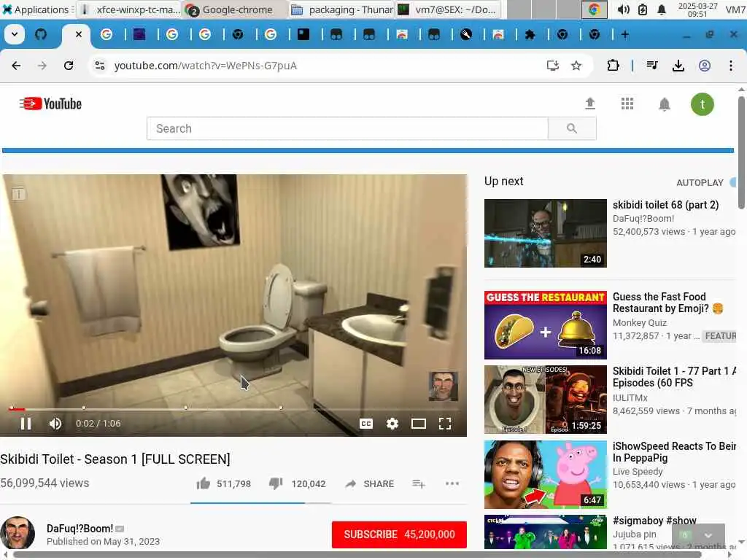The height and width of the screenshot is (560, 747).
Task: Click the grey chevron at bottom right
Action: tap(708, 536)
